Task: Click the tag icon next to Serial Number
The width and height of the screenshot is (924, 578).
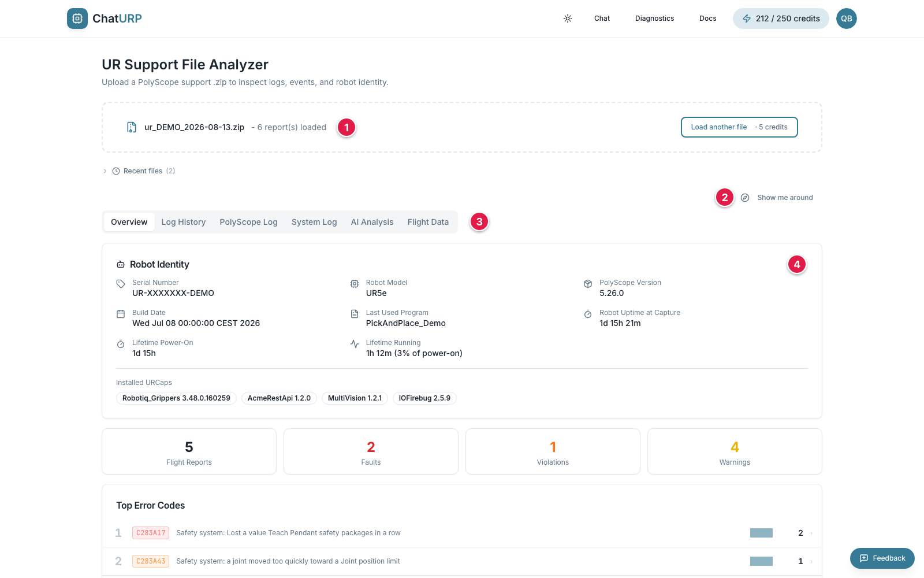Action: coord(121,284)
